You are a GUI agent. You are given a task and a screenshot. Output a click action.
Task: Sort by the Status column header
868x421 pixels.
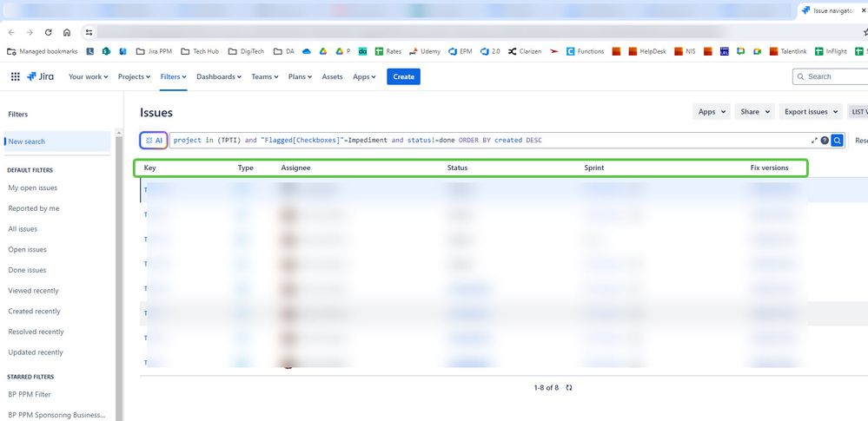457,168
